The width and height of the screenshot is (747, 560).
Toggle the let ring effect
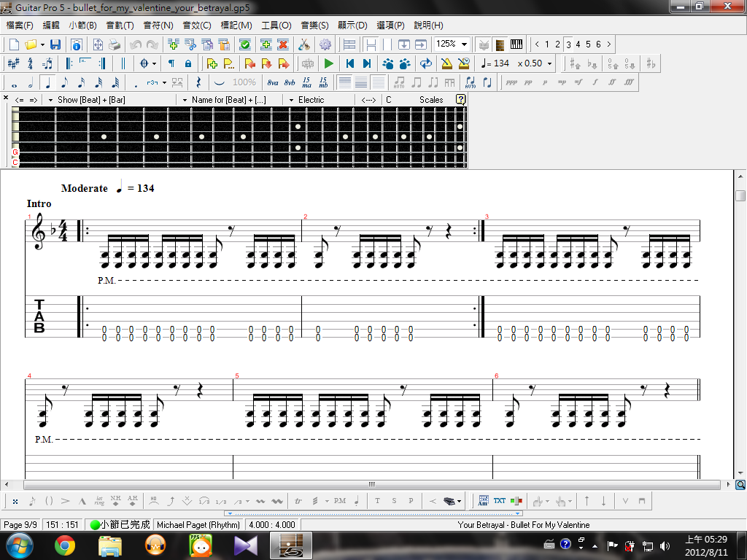(99, 500)
